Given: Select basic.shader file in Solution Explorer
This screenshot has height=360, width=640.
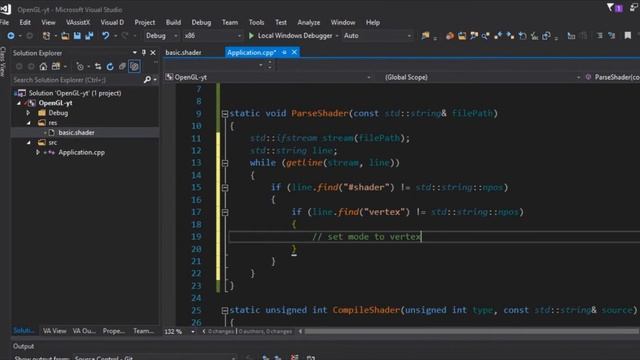Looking at the screenshot, I should 76,133.
